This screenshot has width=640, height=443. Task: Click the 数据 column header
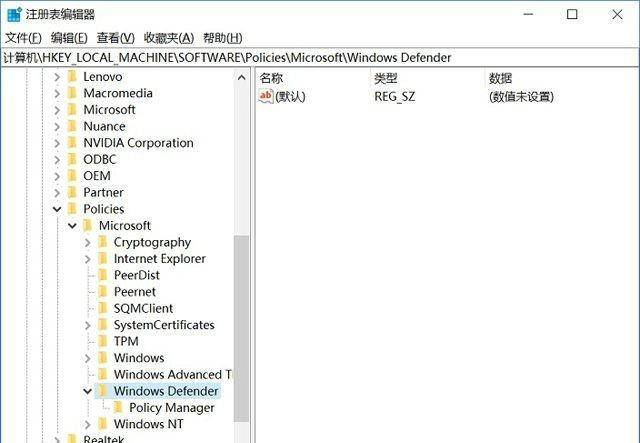click(x=500, y=78)
